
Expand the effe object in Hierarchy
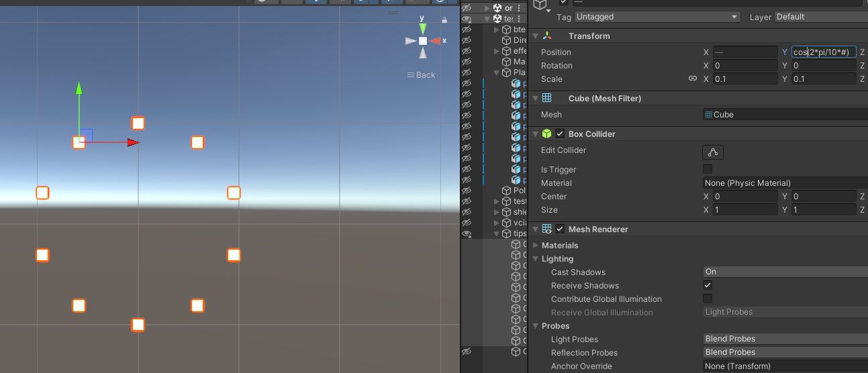(497, 51)
